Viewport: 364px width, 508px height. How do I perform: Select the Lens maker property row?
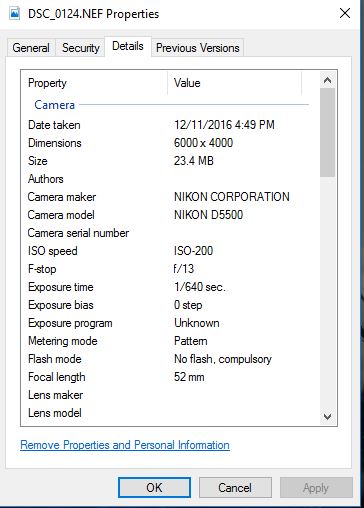coord(168,395)
